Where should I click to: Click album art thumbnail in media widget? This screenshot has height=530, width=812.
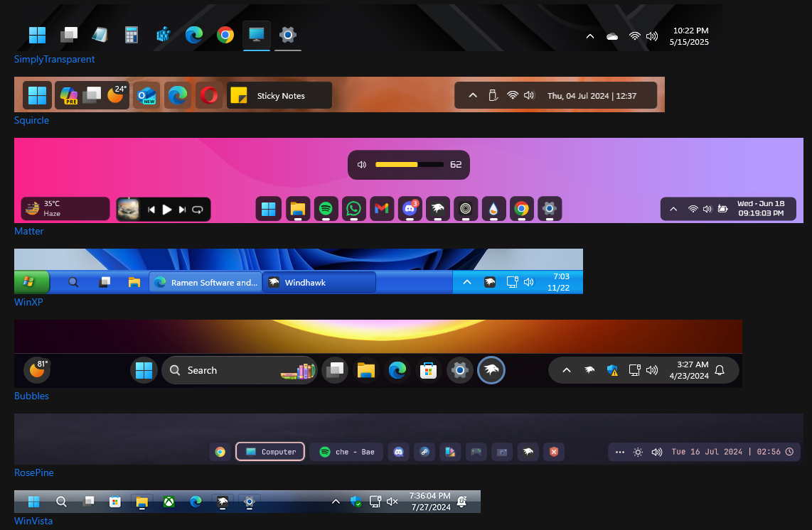129,209
